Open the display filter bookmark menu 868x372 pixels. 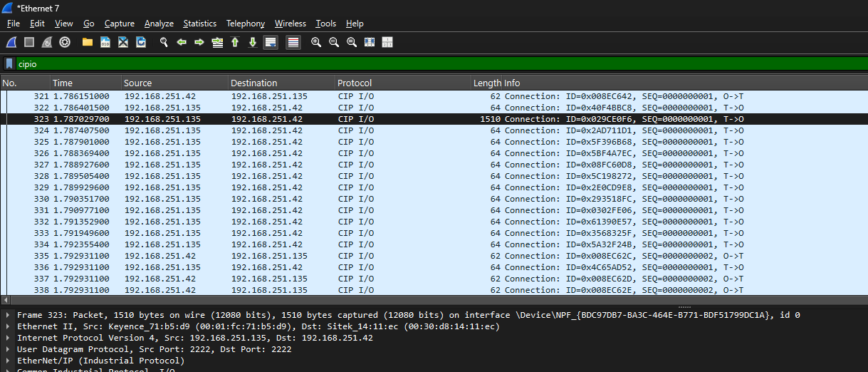[9, 63]
